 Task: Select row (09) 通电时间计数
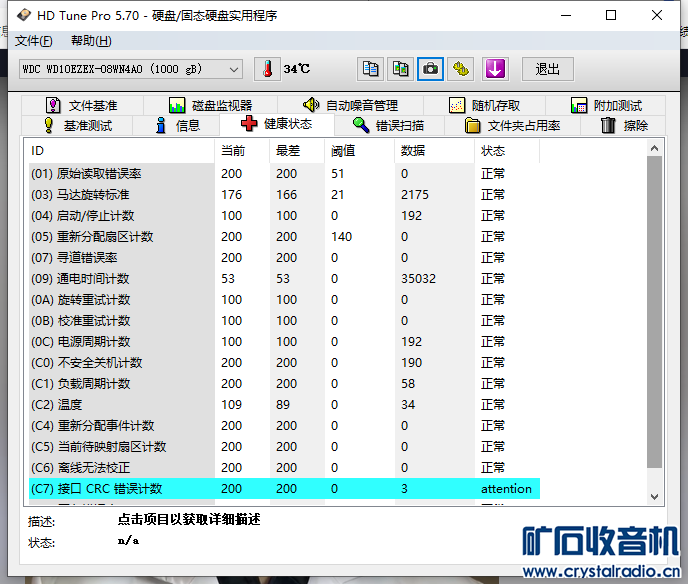click(x=284, y=279)
